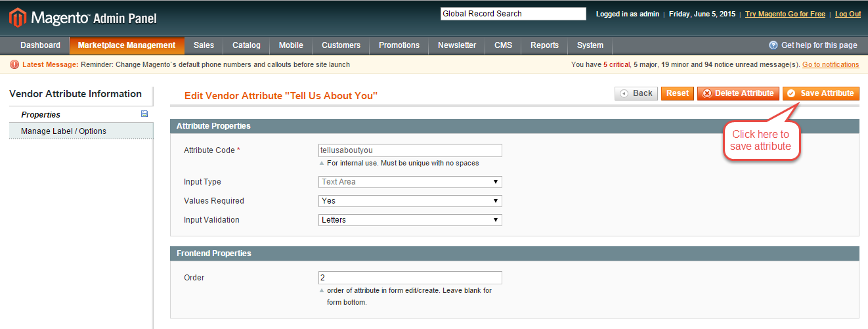Open the Sales menu
Image resolution: width=868 pixels, height=329 pixels.
[x=204, y=45]
